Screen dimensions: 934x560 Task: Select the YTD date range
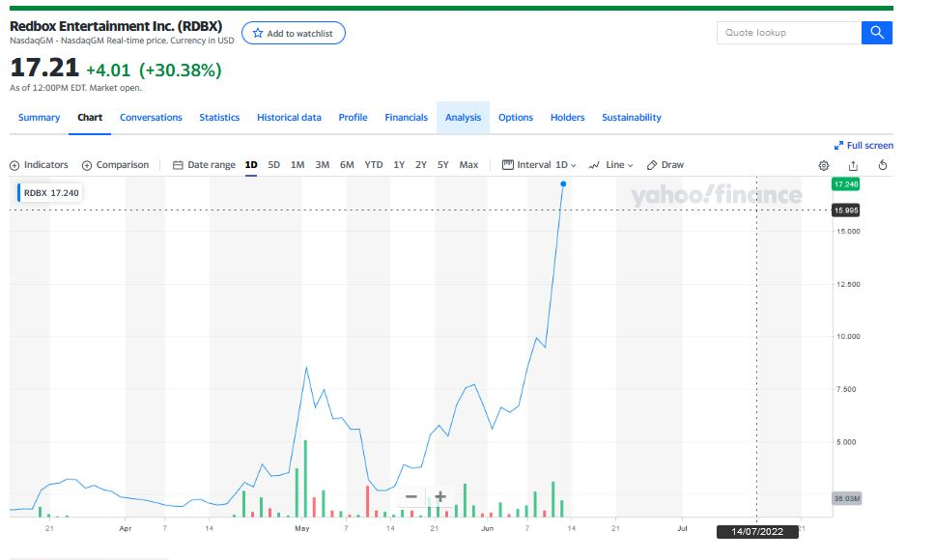tap(374, 165)
